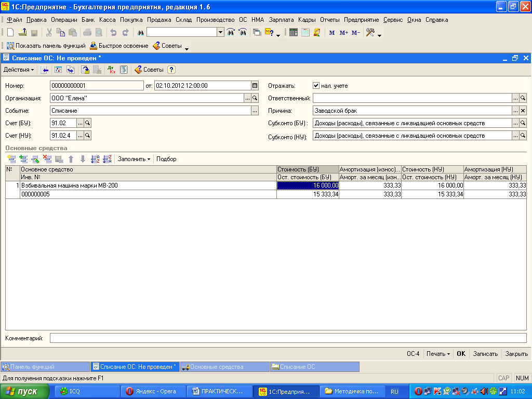Open the Печать dropdown
Image resolution: width=532 pixels, height=399 pixels.
pyautogui.click(x=438, y=353)
